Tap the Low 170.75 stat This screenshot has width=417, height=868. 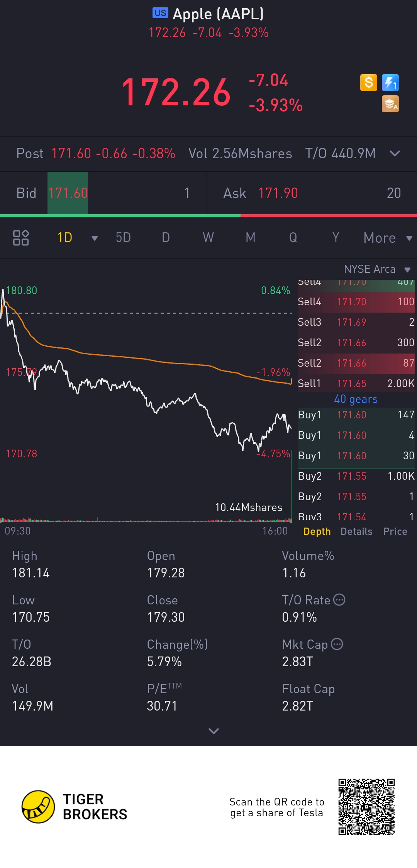[x=31, y=609]
